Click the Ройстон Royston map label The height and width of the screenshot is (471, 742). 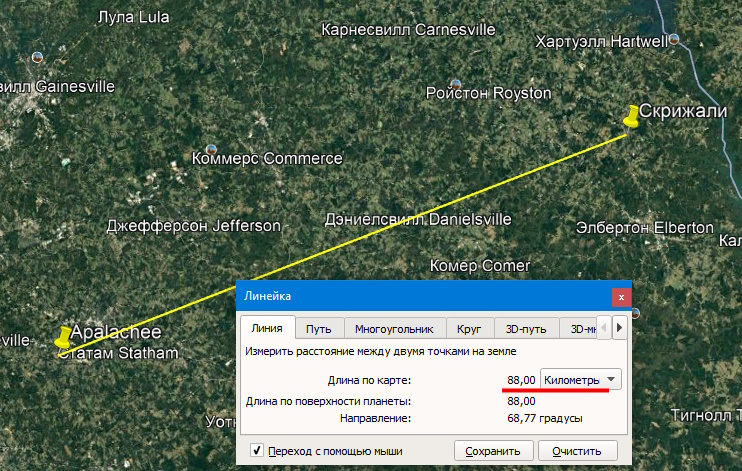[x=488, y=93]
